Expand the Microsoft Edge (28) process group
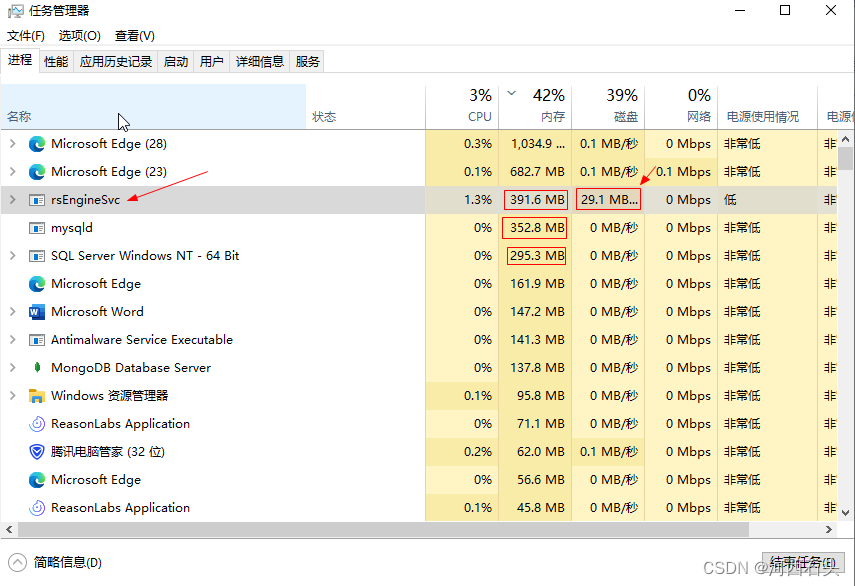This screenshot has width=855, height=586. pyautogui.click(x=13, y=144)
